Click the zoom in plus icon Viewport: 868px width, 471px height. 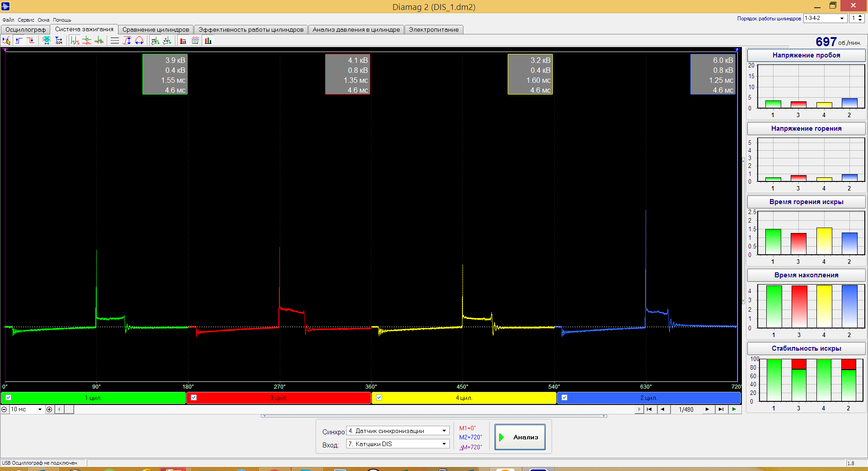[49, 409]
